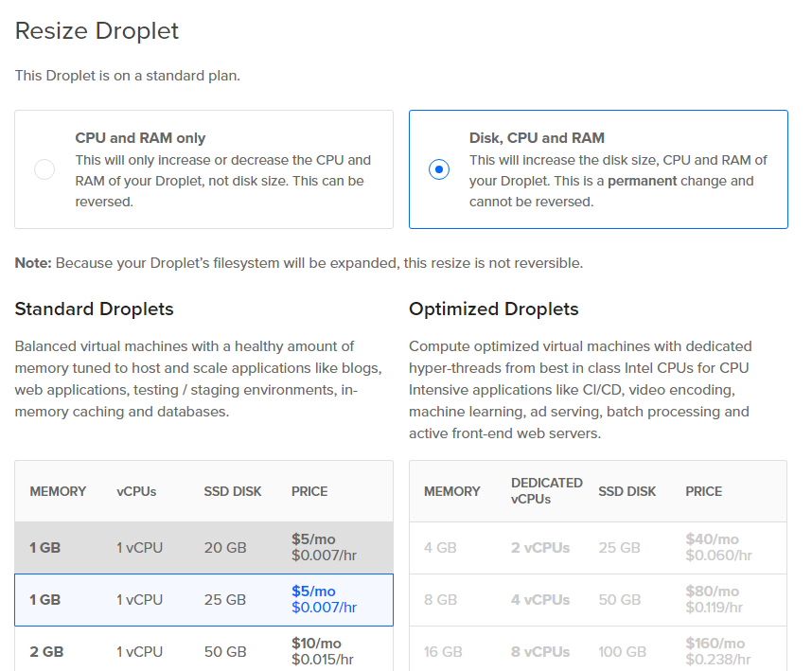Screen dimensions: 812x671
Task: Click the 25 GB SSD disk cell in Standard table
Action: (225, 600)
